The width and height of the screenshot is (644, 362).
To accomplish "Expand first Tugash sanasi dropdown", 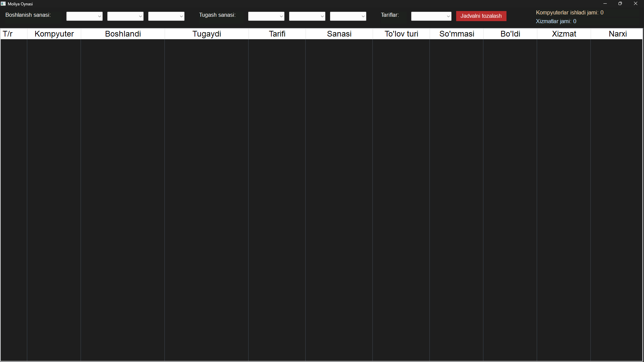I will [x=266, y=16].
